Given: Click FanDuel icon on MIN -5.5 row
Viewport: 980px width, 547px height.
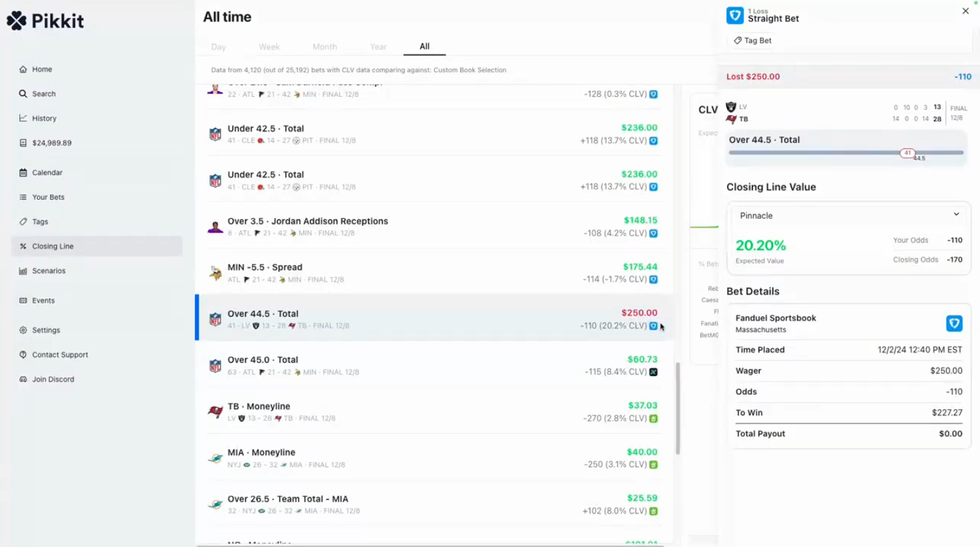Looking at the screenshot, I should [654, 279].
